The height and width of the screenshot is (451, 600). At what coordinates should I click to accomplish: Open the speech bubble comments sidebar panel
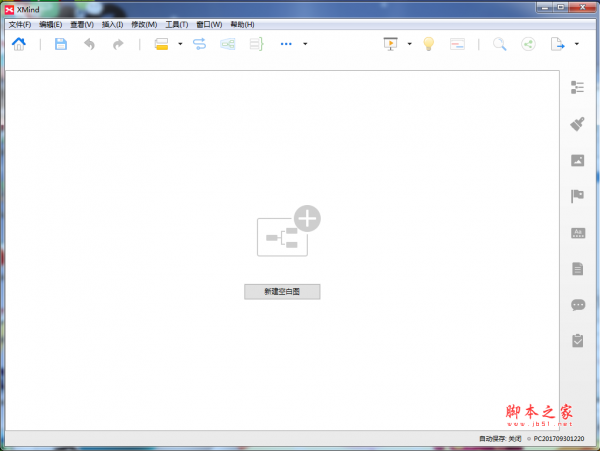pos(577,304)
